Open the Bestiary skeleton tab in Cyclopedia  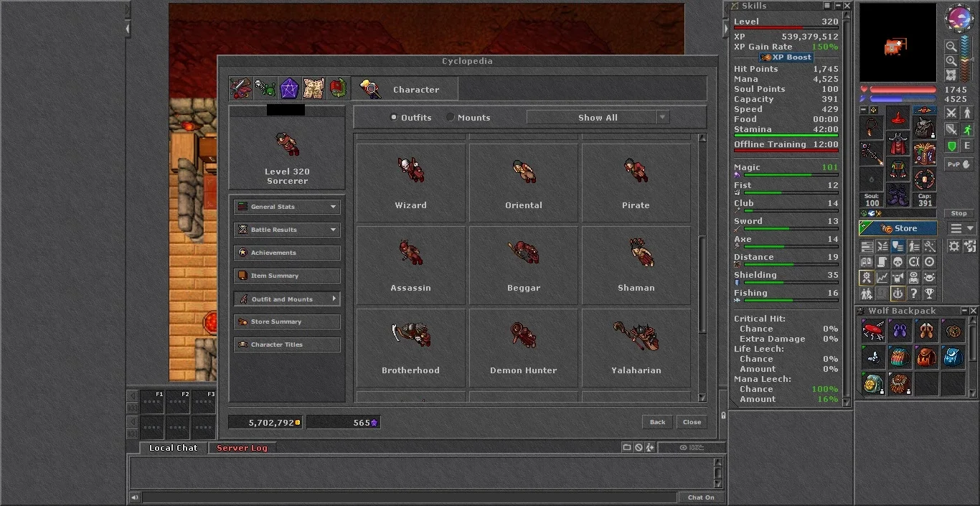click(x=265, y=88)
